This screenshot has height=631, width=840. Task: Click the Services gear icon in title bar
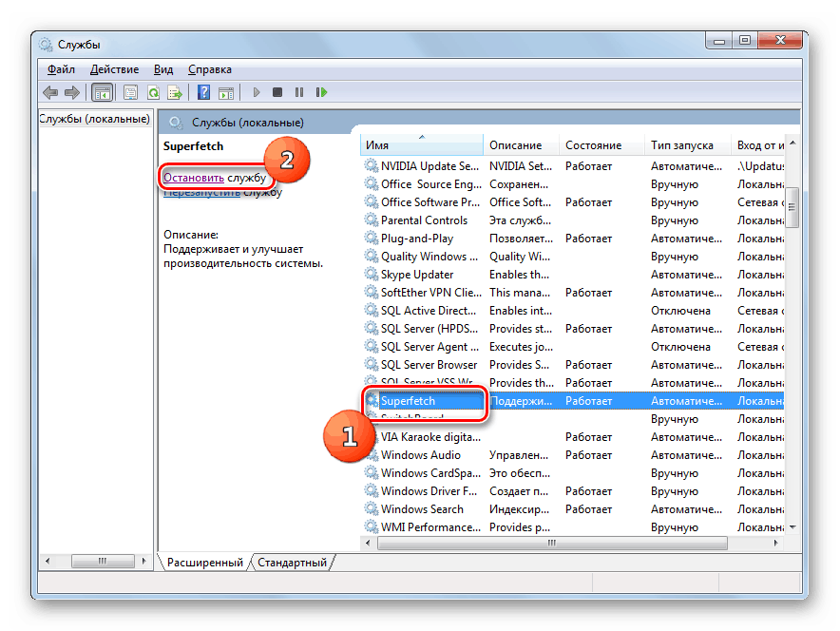coord(47,45)
